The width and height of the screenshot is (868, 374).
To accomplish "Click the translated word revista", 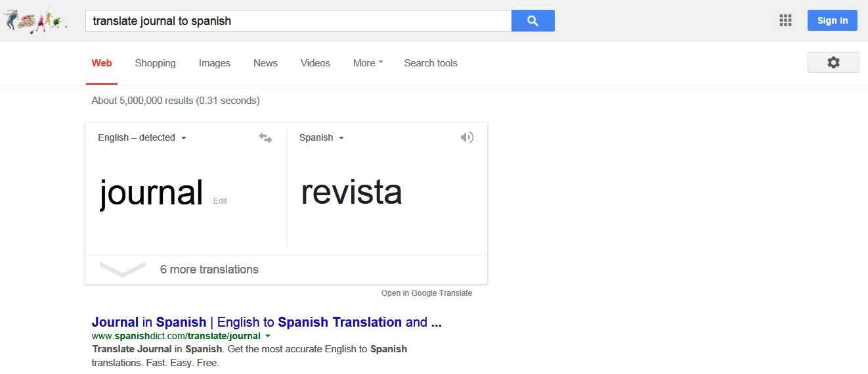I will 351,192.
